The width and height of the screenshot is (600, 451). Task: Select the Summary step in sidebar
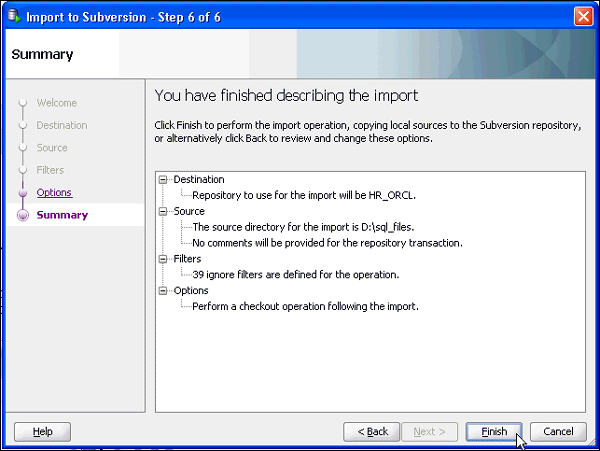point(62,215)
